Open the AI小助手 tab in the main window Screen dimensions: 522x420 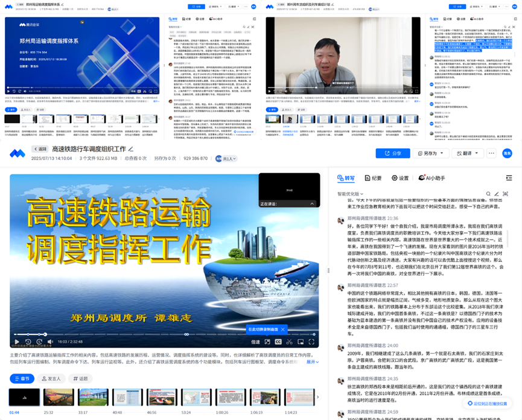point(432,178)
